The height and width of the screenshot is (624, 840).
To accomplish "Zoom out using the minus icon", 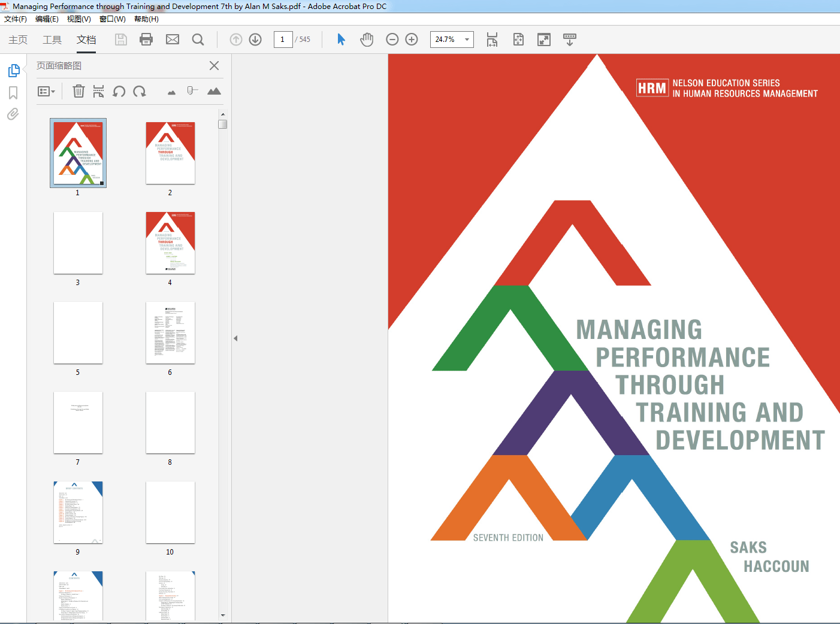I will click(x=392, y=40).
